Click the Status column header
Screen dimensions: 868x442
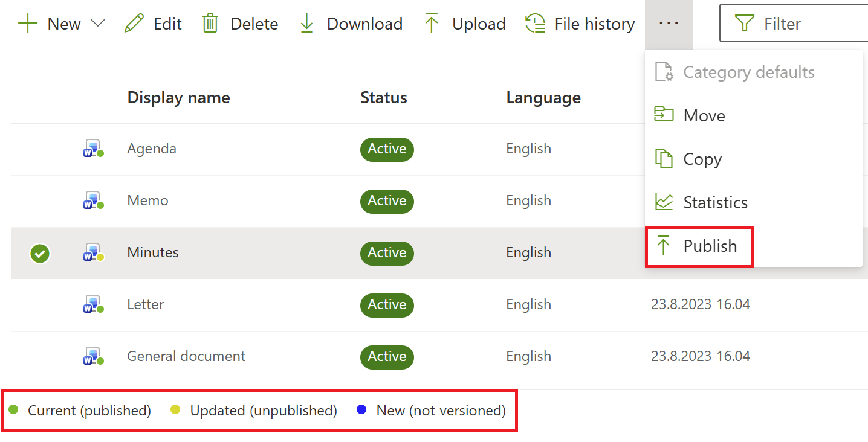point(383,98)
